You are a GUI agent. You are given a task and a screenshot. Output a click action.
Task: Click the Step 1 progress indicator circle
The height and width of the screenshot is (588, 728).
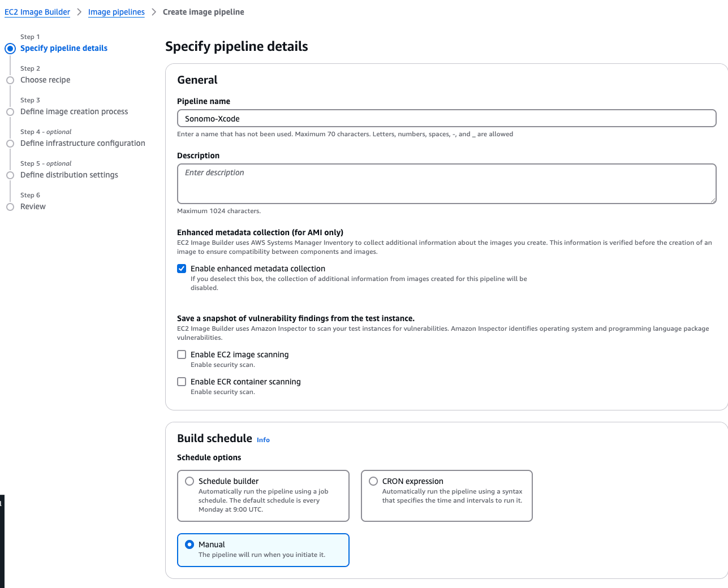coord(10,49)
